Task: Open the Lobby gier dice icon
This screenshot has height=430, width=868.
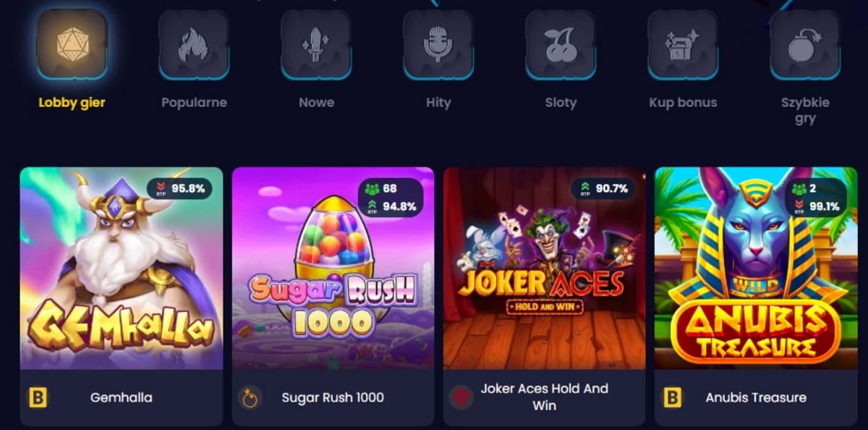Action: tap(72, 43)
